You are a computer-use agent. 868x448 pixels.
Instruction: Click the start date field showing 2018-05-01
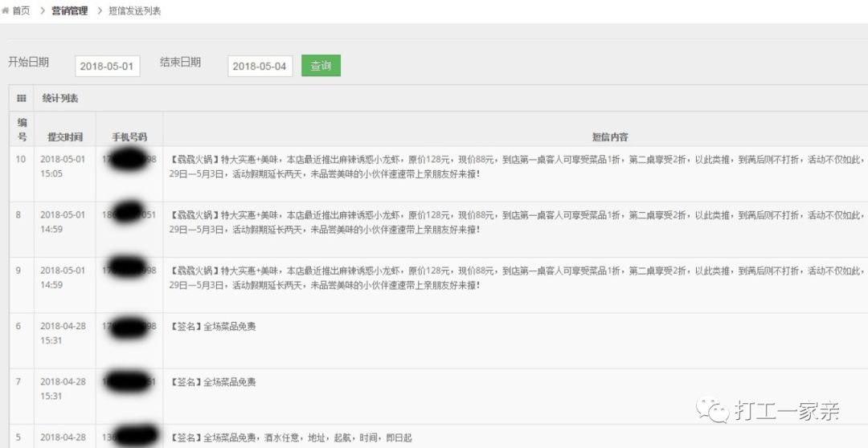108,66
